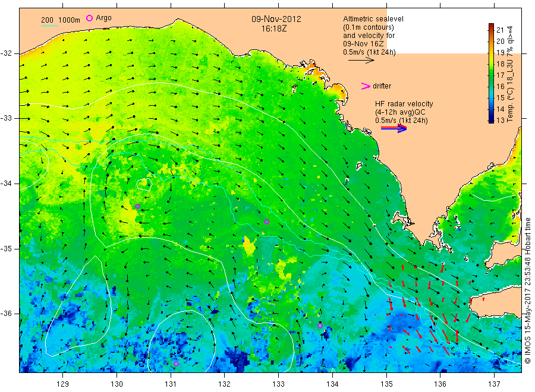Click the longitude label 137
This screenshot has height=392, width=535.
[x=494, y=384]
